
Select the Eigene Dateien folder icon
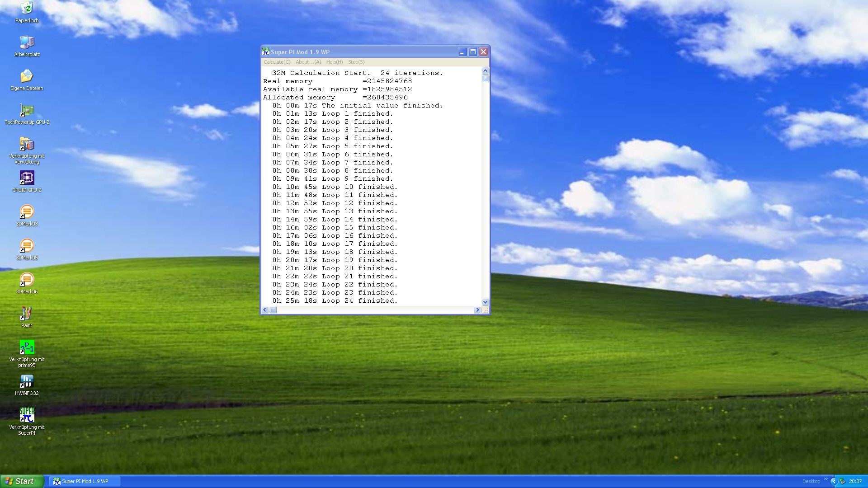tap(27, 76)
